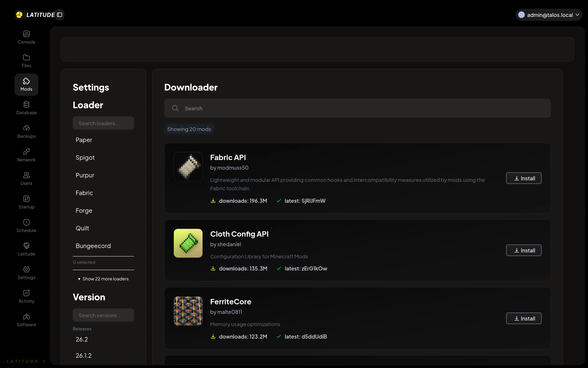Click latest: zErG1kOw version text
This screenshot has height=368, width=588.
306,268
